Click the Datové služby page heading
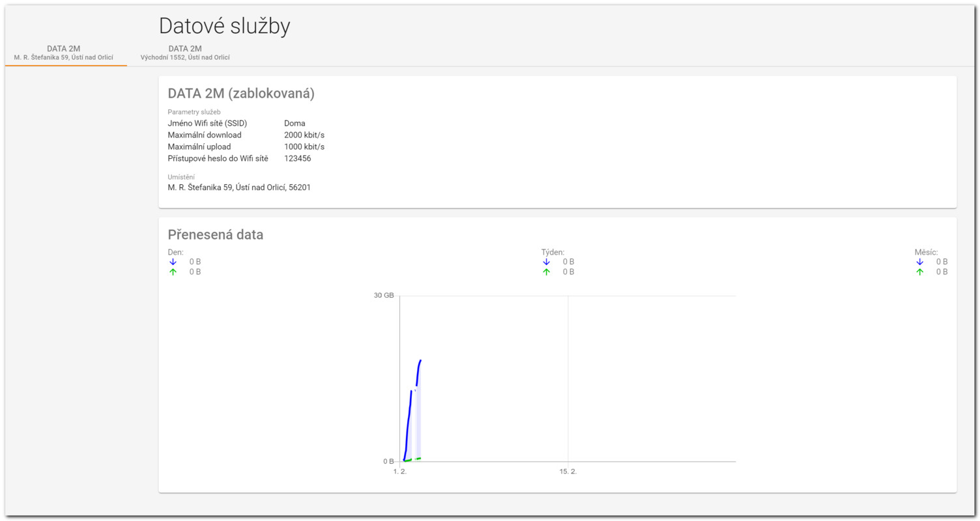The width and height of the screenshot is (980, 521). 225,26
